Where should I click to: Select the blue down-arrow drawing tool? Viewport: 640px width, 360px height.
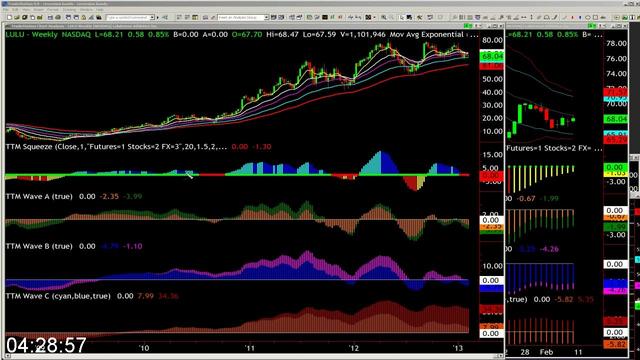(x=580, y=18)
